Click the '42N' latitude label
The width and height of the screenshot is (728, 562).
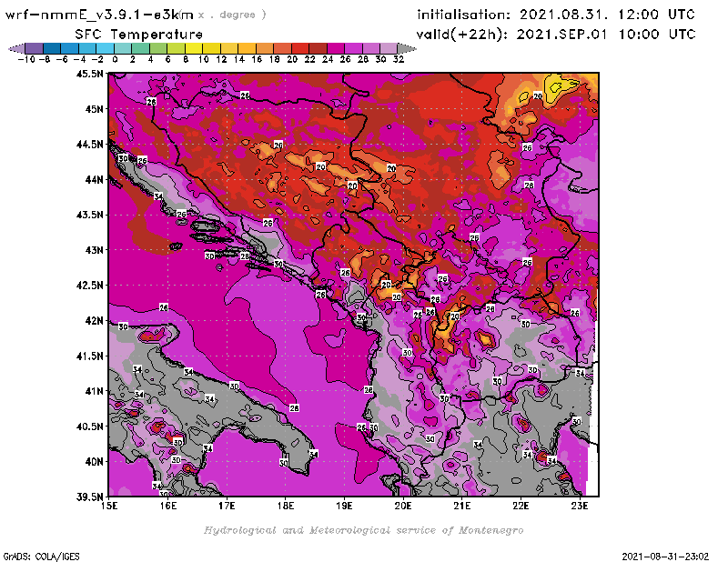(95, 321)
